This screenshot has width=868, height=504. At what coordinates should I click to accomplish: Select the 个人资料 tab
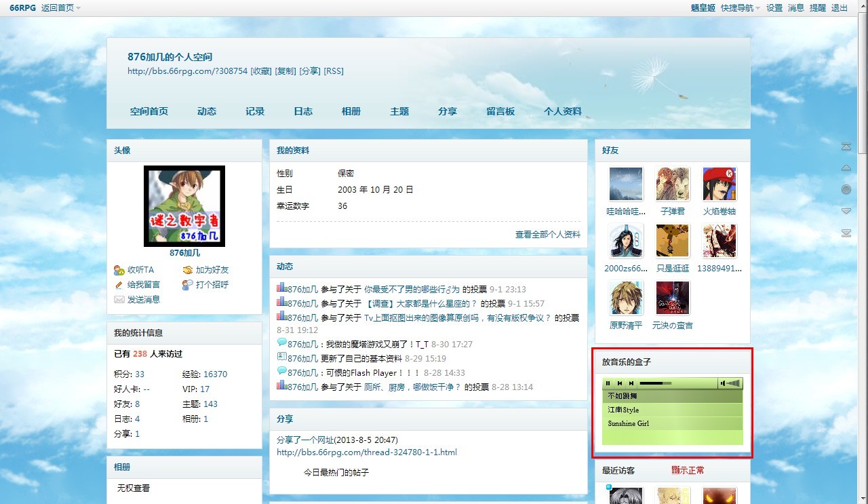(x=563, y=111)
